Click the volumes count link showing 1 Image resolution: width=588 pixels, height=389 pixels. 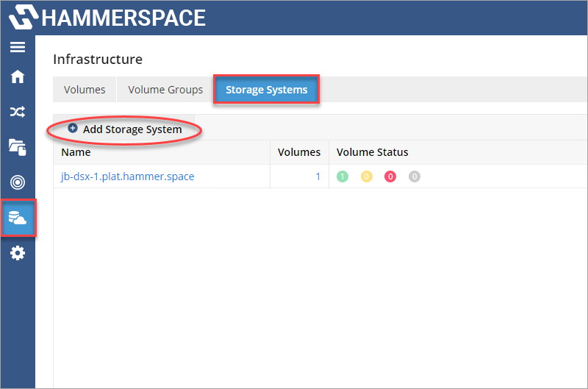click(318, 176)
